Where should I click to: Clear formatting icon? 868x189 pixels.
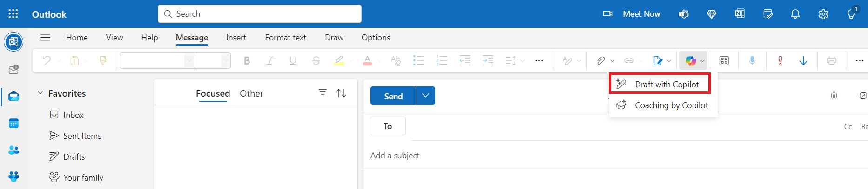click(396, 60)
